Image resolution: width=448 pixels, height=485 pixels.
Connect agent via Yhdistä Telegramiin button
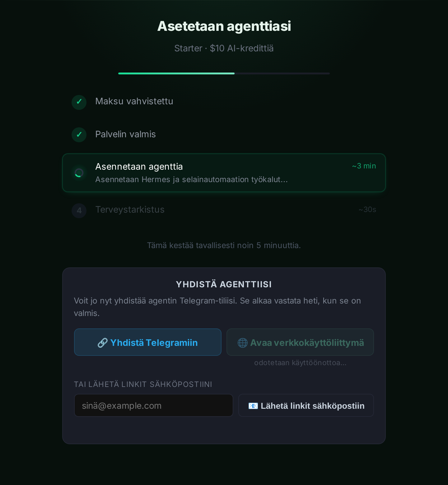click(148, 342)
